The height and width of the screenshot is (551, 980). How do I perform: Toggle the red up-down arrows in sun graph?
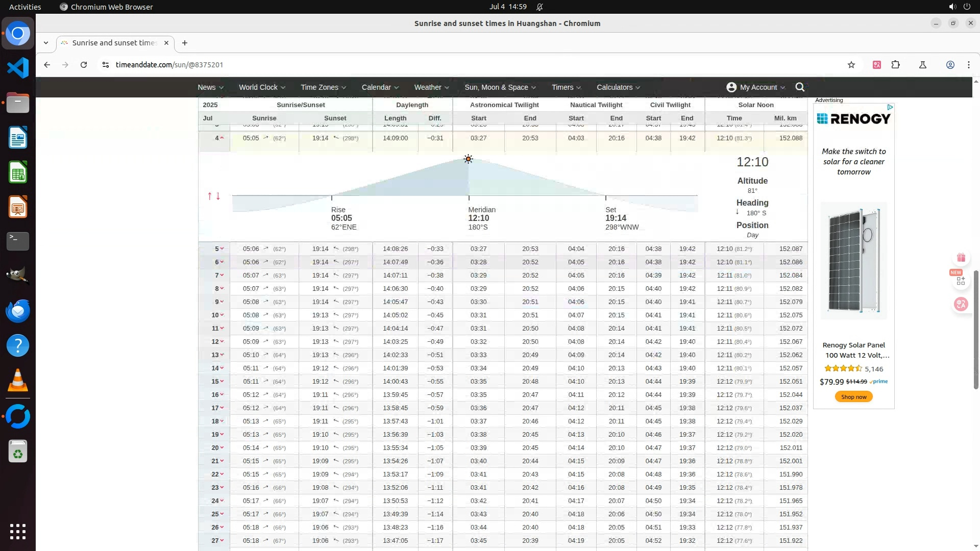[214, 196]
